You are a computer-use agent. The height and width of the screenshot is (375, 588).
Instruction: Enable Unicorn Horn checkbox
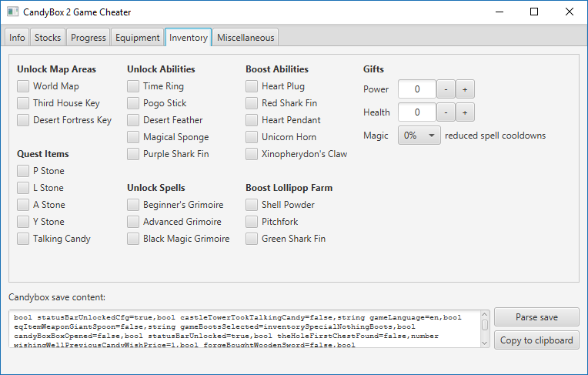[x=252, y=137]
